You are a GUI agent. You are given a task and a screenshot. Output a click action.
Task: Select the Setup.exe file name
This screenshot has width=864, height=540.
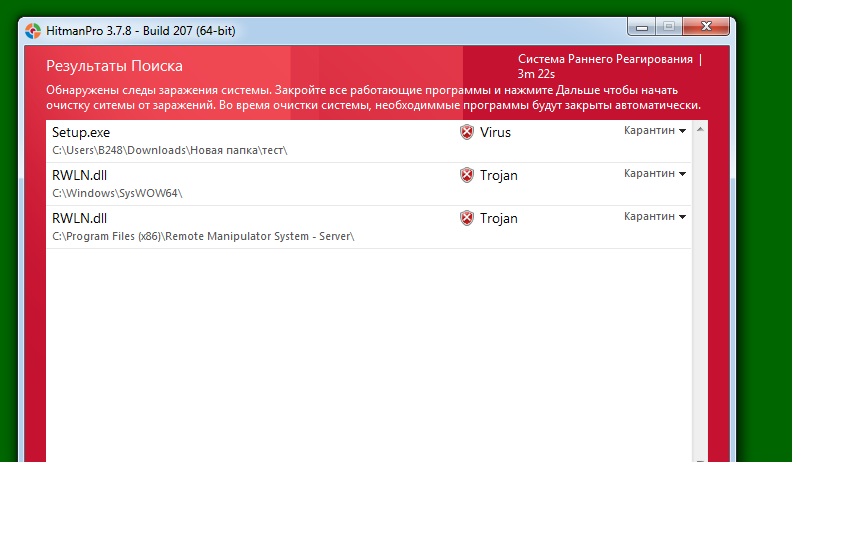tap(81, 132)
